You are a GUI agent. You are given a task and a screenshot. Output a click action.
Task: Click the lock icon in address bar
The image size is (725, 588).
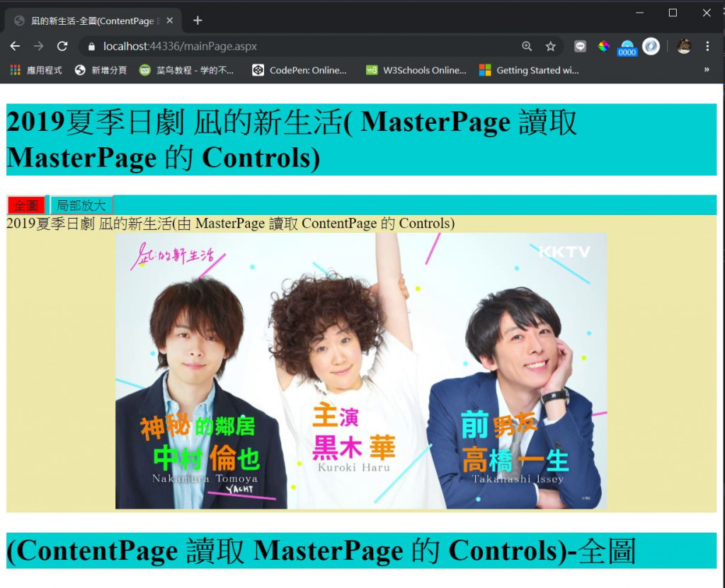tap(91, 46)
